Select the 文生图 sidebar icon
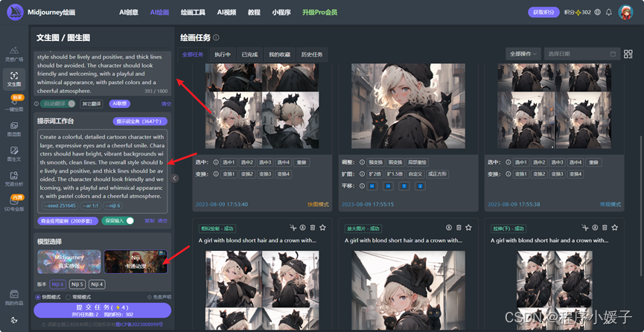This screenshot has width=644, height=332. tap(14, 80)
